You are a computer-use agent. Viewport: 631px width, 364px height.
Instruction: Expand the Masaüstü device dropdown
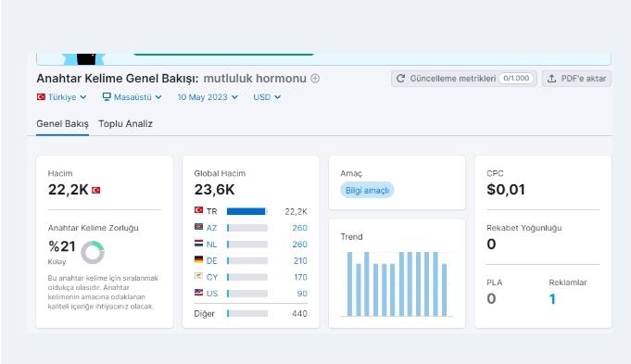click(x=132, y=97)
